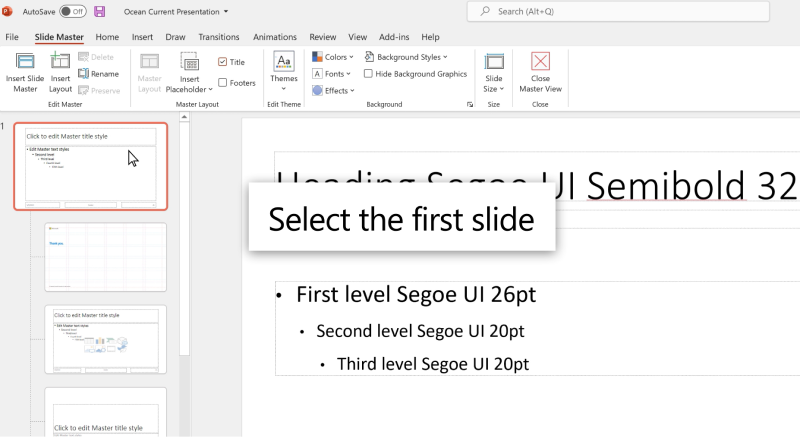Uncheck the Title checkbox
Screen dimensions: 800x437
tap(222, 62)
